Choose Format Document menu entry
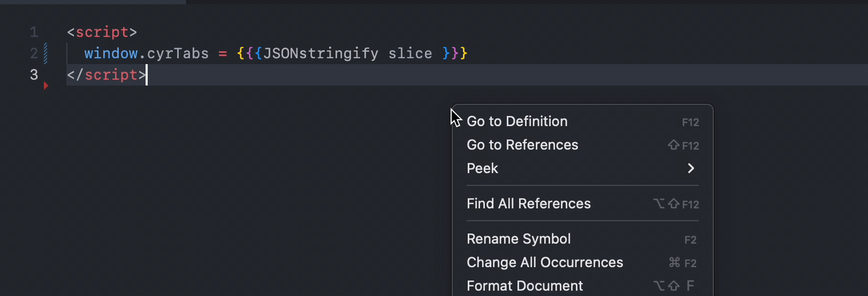The width and height of the screenshot is (868, 296). click(x=583, y=286)
